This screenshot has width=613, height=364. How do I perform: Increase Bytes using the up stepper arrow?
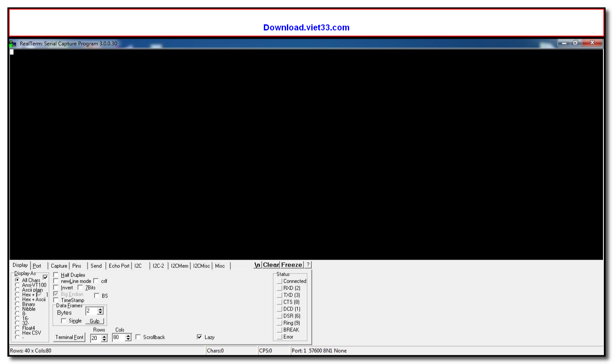coord(100,309)
